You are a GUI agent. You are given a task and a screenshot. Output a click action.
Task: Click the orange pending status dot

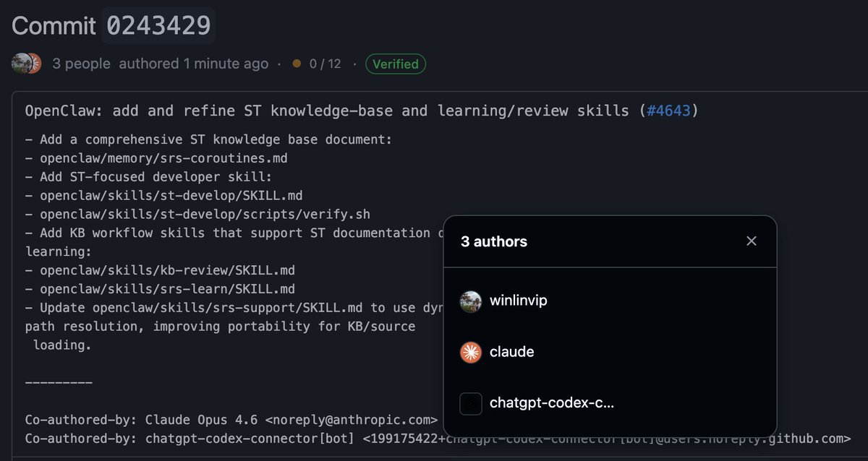pos(297,64)
